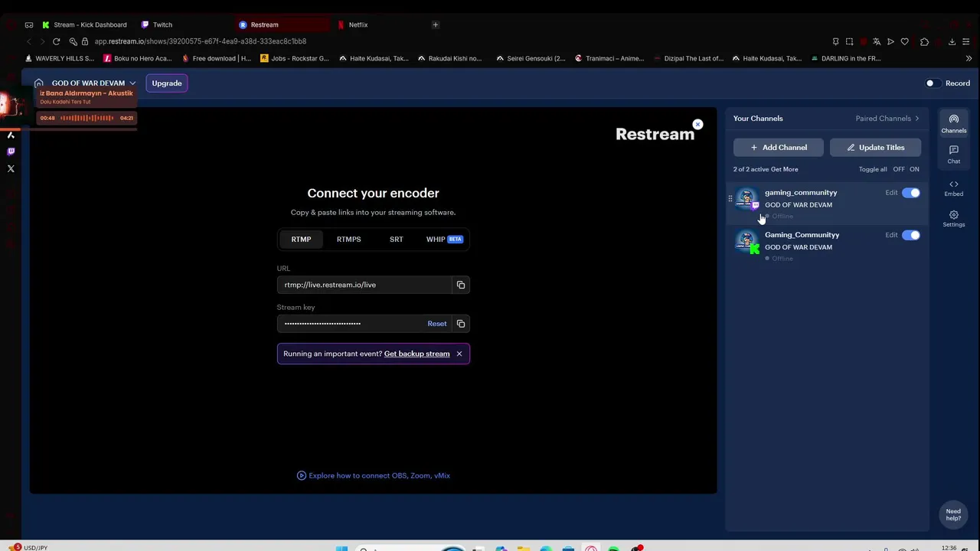Disable gaming_communityy Twitch channel toggle

pyautogui.click(x=911, y=193)
